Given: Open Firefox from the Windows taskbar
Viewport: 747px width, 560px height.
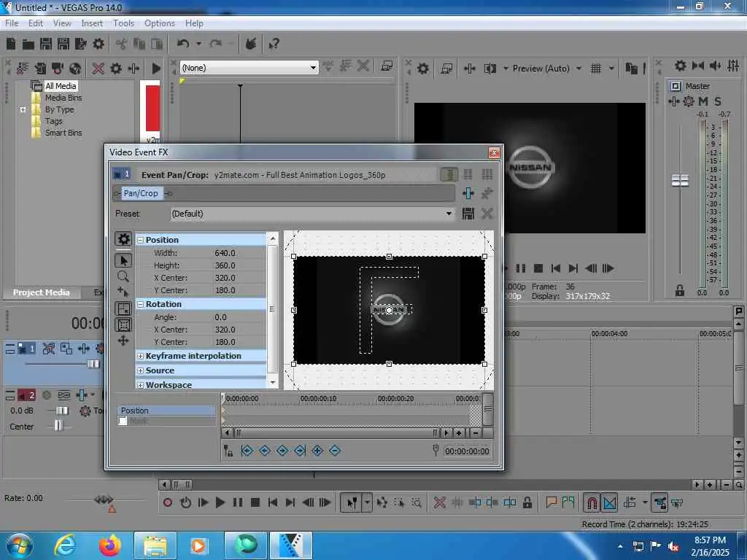Looking at the screenshot, I should (110, 545).
